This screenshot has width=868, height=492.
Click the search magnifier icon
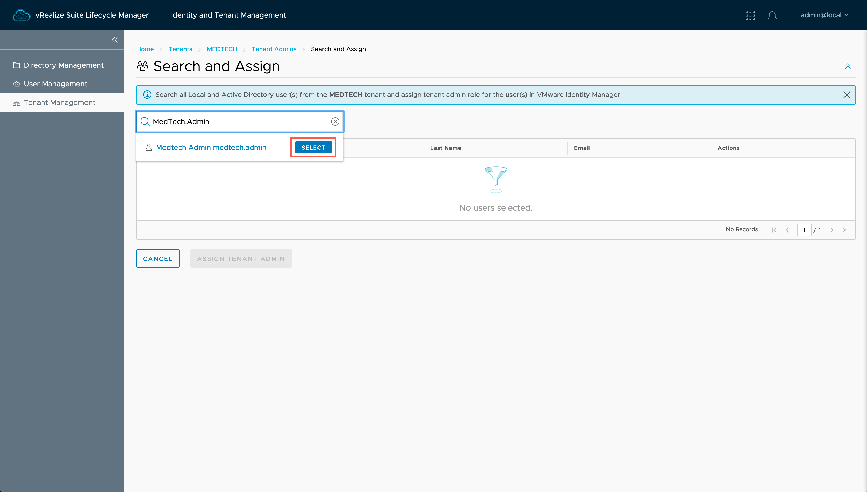pos(145,122)
